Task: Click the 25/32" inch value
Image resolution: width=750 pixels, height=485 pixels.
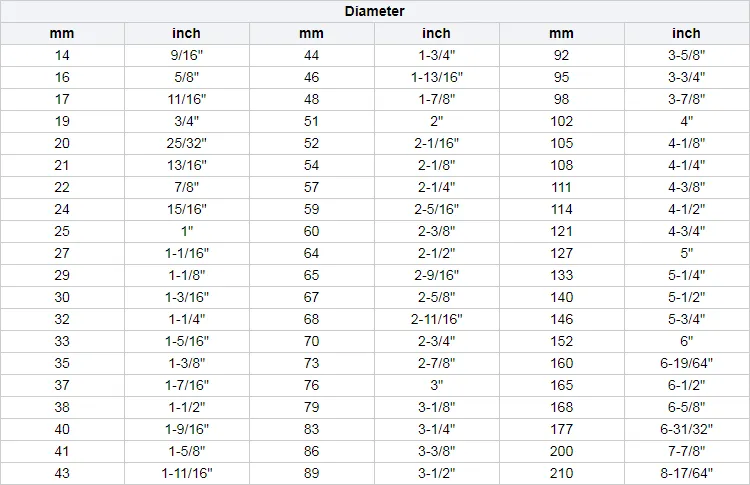Action: coord(187,143)
